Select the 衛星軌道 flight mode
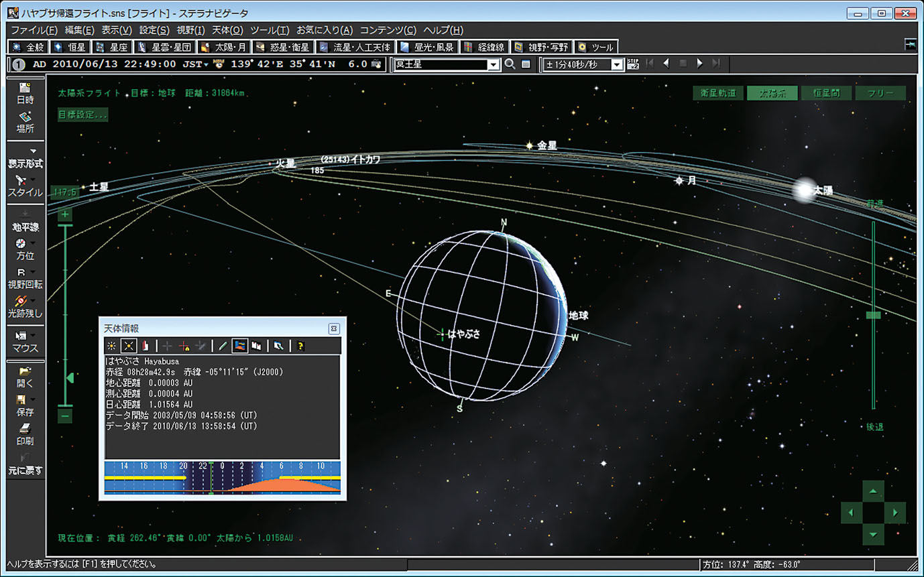This screenshot has height=577, width=924. click(x=718, y=93)
